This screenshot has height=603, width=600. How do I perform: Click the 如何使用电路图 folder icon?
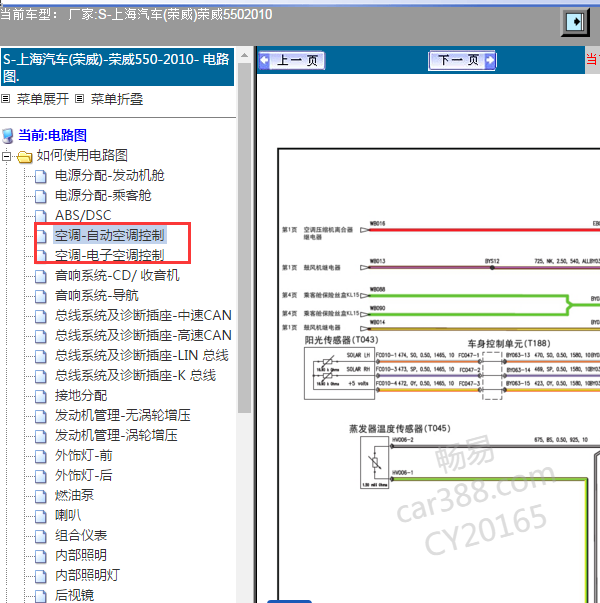coord(25,157)
